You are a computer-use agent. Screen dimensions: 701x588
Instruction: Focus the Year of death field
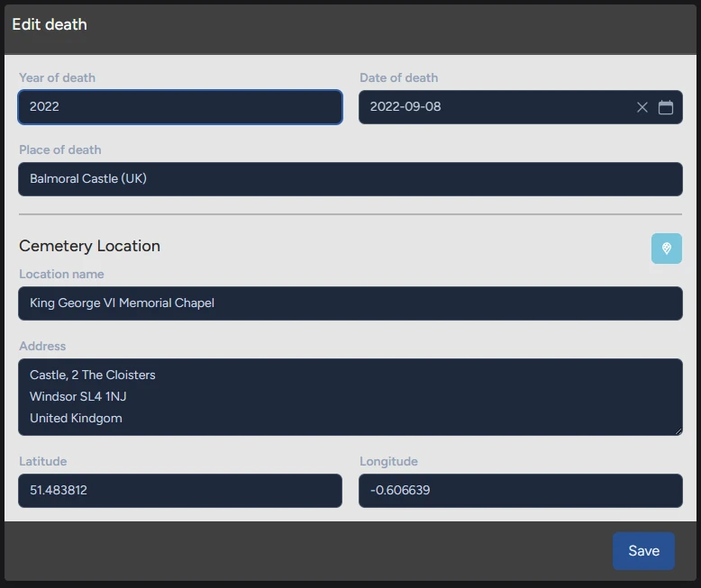180,107
